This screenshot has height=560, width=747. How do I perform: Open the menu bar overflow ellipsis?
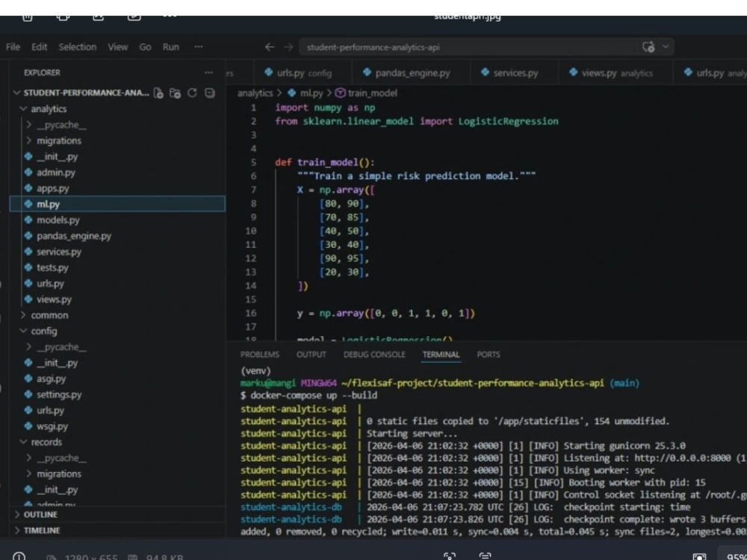[199, 46]
